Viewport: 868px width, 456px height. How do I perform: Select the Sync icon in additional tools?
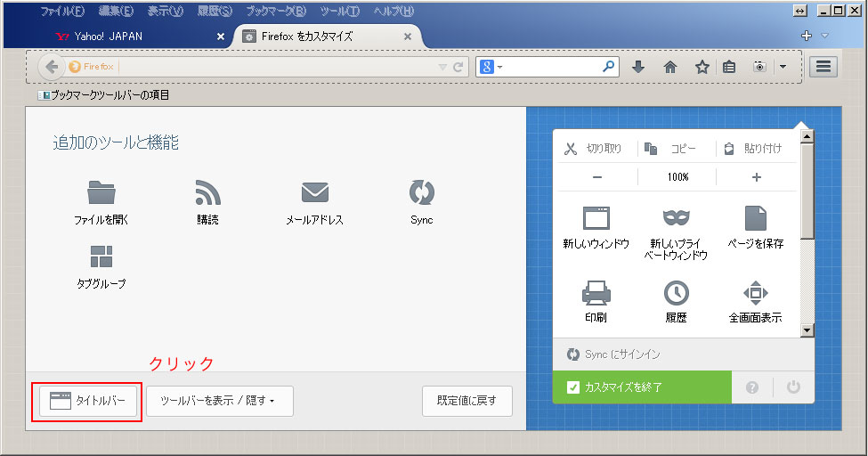(x=422, y=192)
